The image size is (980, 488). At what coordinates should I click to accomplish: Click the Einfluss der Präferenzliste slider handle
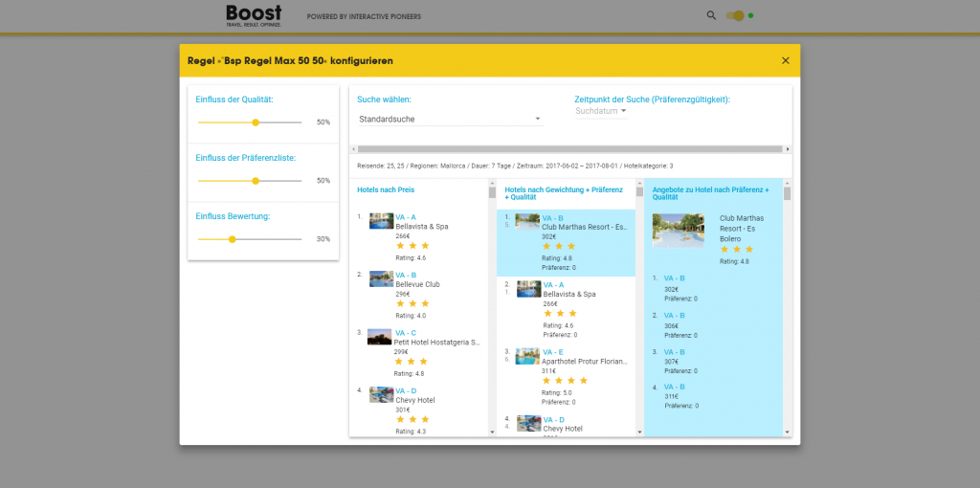(x=256, y=181)
